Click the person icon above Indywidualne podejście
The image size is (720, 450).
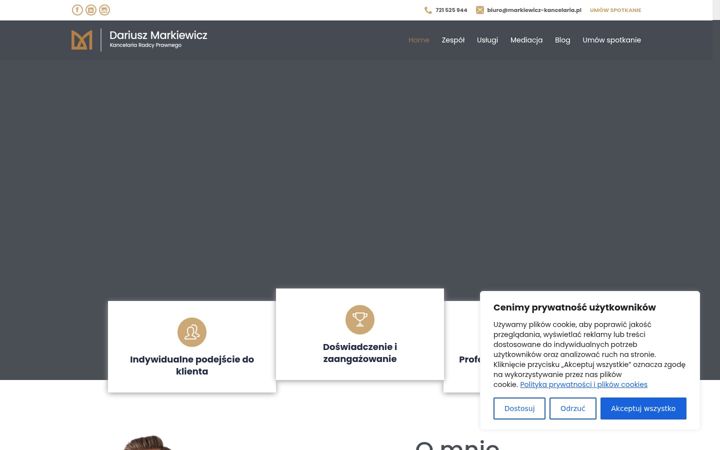coord(192,332)
